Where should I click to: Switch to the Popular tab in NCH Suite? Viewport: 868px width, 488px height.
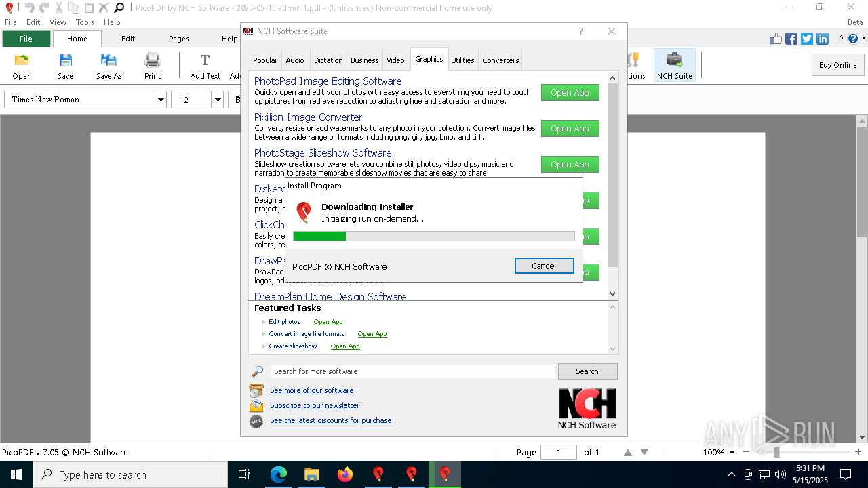coord(265,60)
